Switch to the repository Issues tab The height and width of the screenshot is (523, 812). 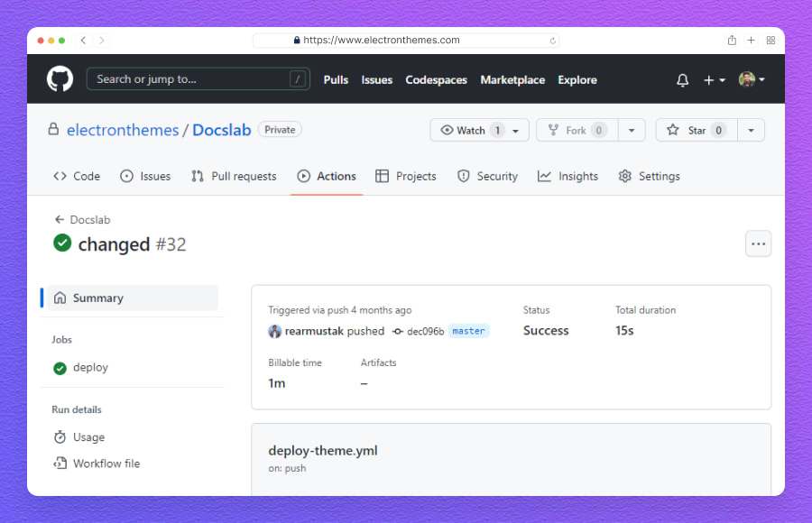(x=145, y=176)
